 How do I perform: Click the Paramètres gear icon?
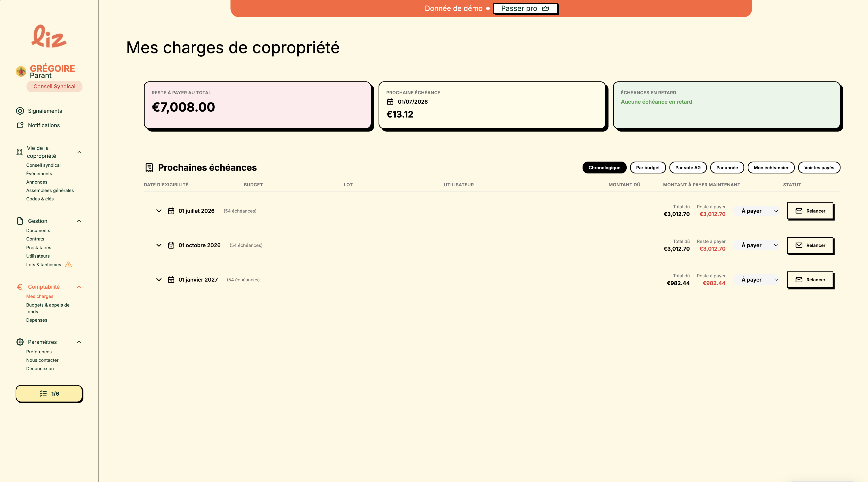[20, 342]
